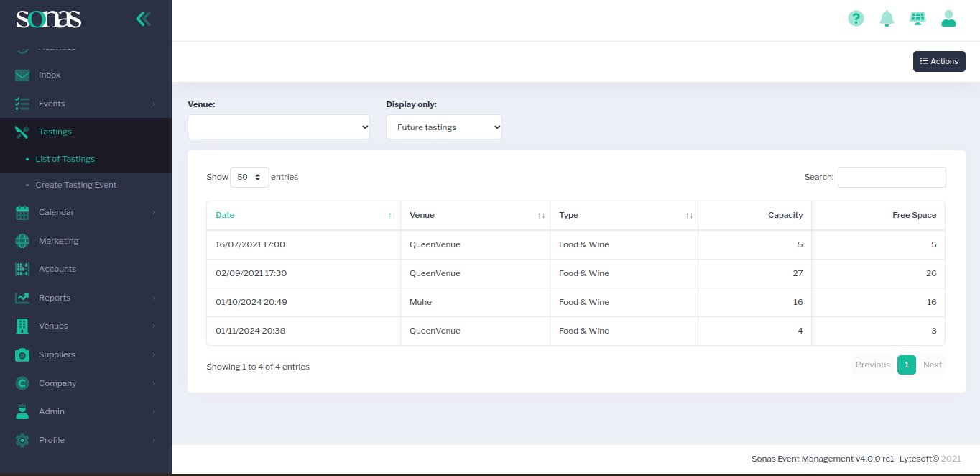Open the Display only dropdown
Screen dimensions: 980x476
pos(444,127)
